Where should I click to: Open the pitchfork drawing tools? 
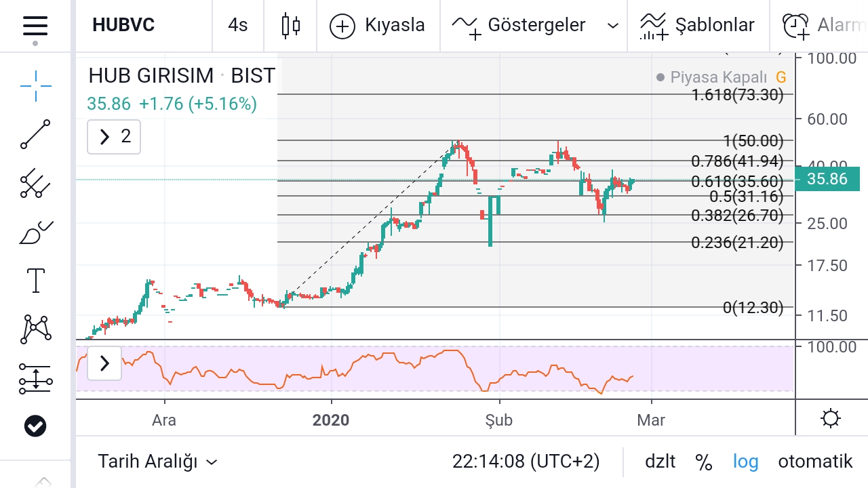pyautogui.click(x=35, y=183)
